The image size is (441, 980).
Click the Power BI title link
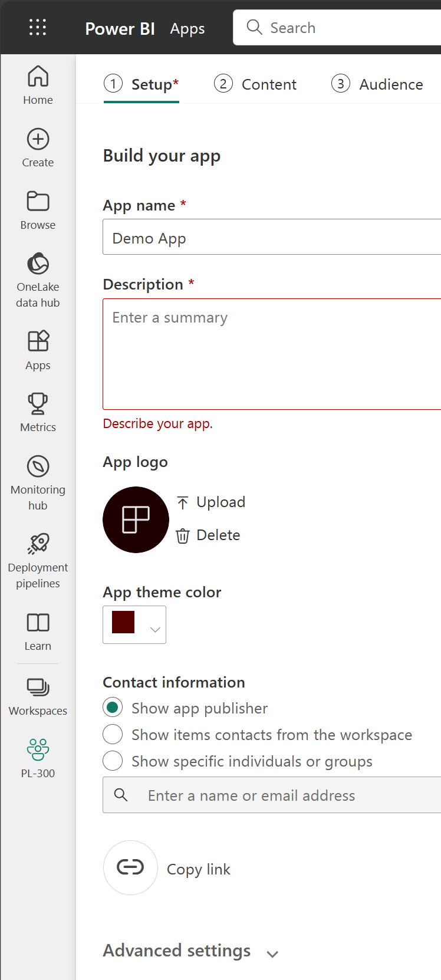pyautogui.click(x=120, y=28)
